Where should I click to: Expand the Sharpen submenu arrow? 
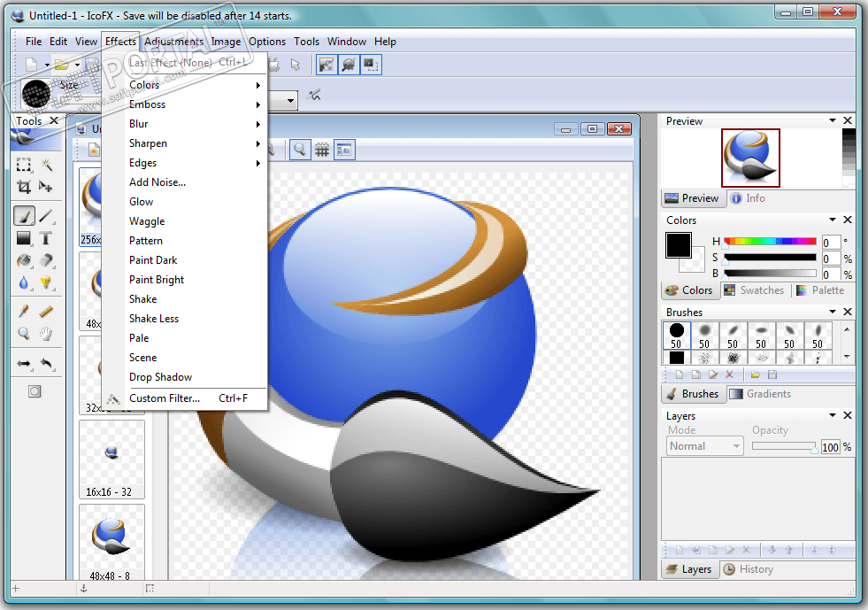[x=258, y=143]
